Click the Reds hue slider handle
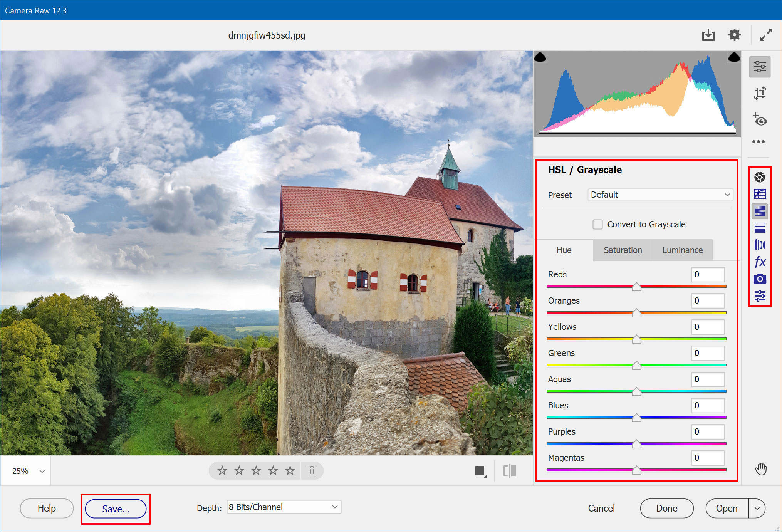This screenshot has width=782, height=532. click(x=636, y=287)
